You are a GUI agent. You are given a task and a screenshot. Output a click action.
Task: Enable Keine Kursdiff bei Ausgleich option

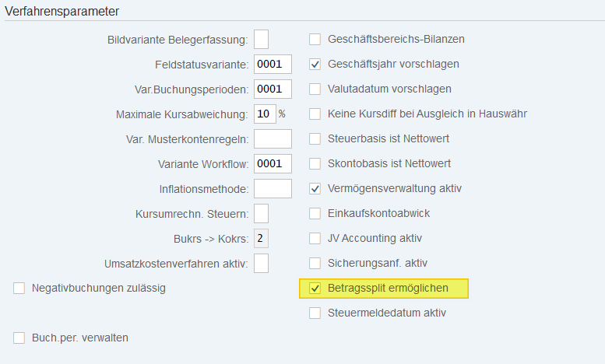coord(315,114)
